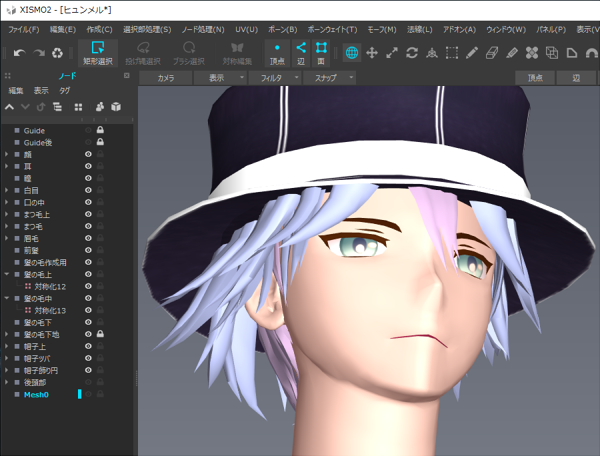Screen dimensions: 600x456
Task: Click the Redo arrow in the toolbar
Action: pos(39,53)
